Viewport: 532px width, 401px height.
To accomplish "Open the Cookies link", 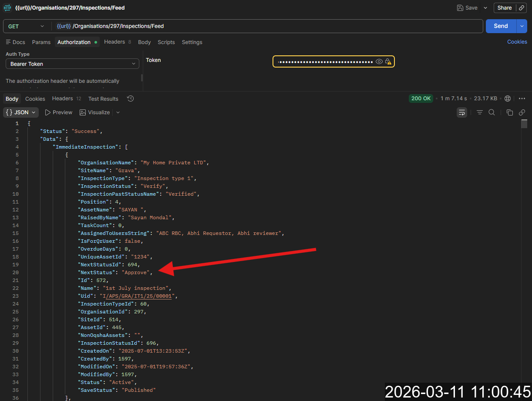I will coord(517,42).
